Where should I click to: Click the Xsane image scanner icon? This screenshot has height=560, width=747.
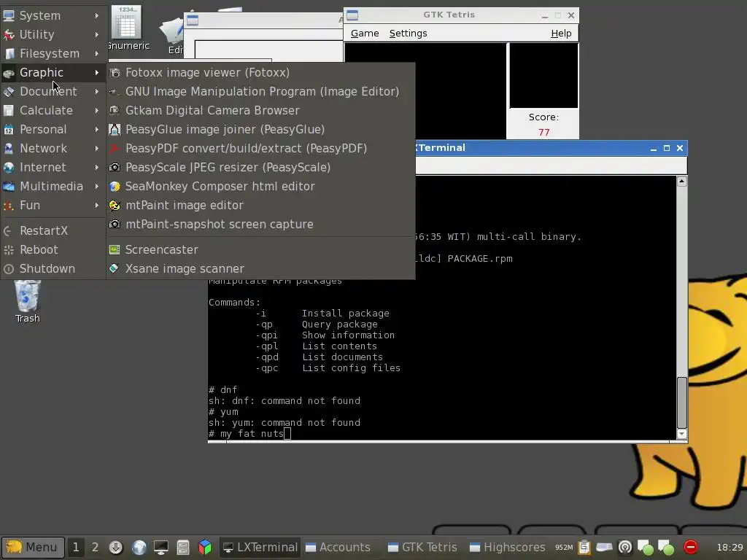[115, 268]
